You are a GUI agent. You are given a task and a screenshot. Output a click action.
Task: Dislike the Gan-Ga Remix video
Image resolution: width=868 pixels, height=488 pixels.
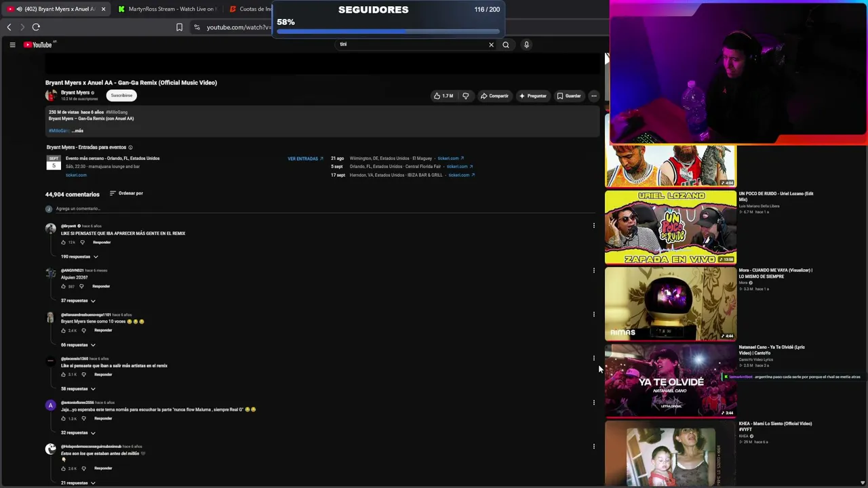pyautogui.click(x=465, y=96)
